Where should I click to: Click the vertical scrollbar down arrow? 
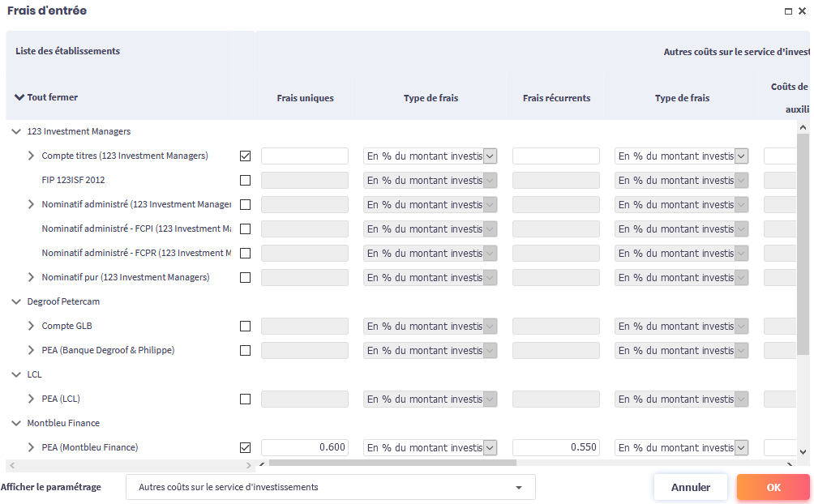point(803,452)
